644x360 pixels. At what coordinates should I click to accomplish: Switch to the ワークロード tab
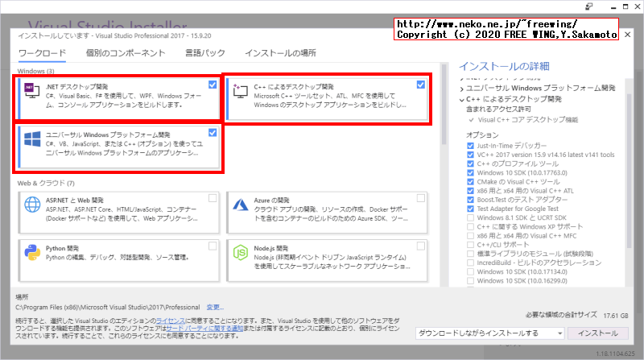click(x=43, y=53)
